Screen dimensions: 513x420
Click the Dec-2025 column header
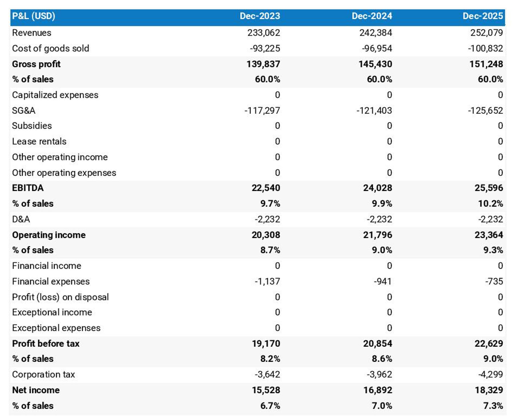[x=483, y=16]
